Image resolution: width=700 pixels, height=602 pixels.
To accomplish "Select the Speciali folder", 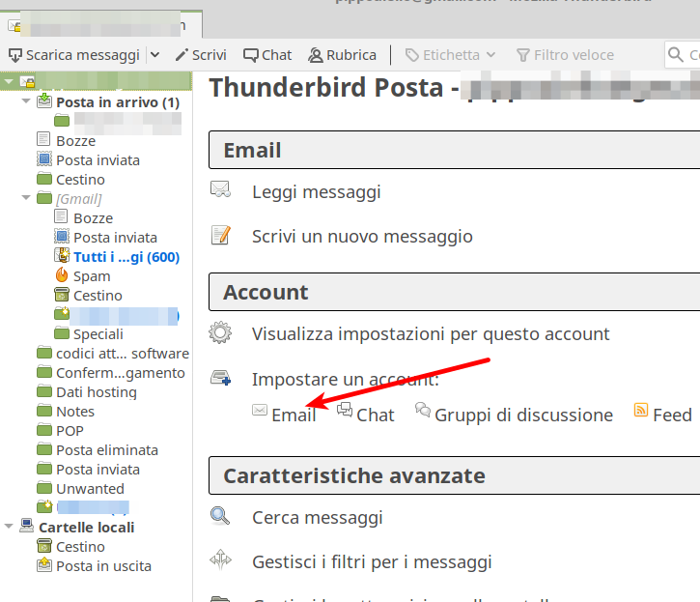I will coord(98,334).
